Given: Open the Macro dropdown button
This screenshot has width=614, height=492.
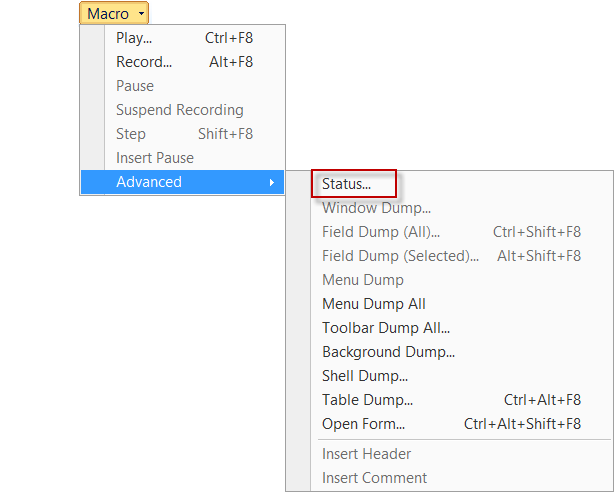Looking at the screenshot, I should pos(114,14).
